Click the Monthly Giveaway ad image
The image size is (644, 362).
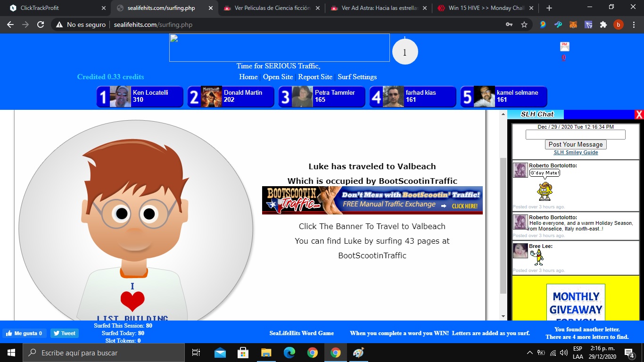[576, 302]
